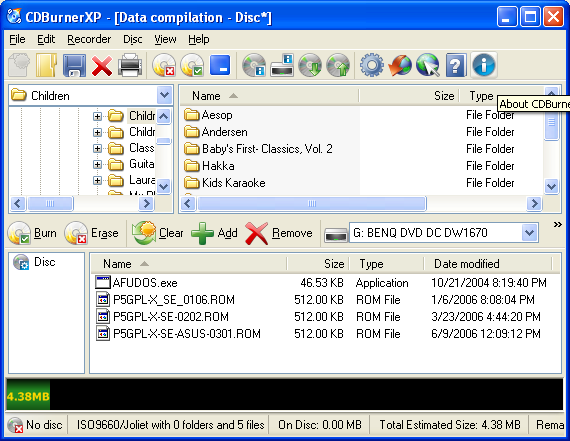Expand the first Childr folder in tree
570x441 pixels.
pyautogui.click(x=97, y=116)
